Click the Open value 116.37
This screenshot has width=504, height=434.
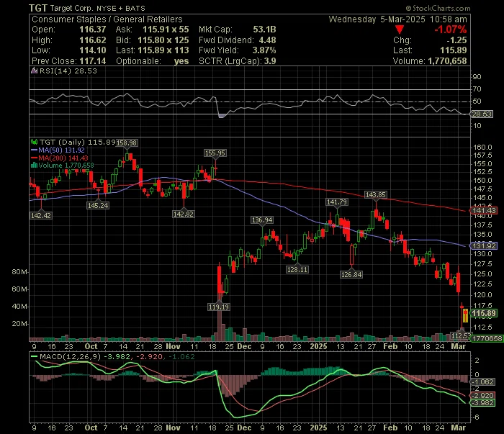pos(93,30)
